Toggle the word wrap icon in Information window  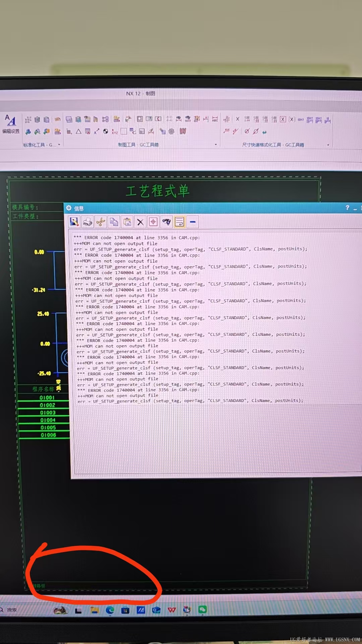[x=179, y=222]
